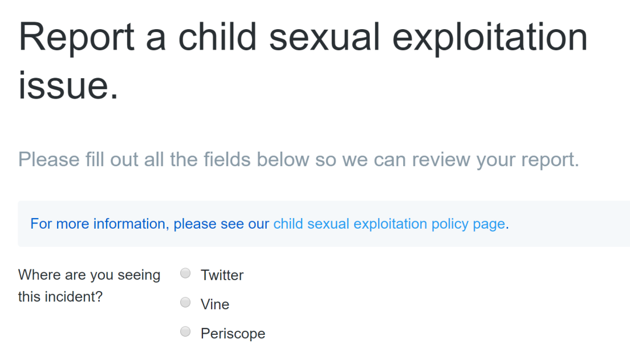Select the Periscope radio button
Screen dimensions: 630x364
pyautogui.click(x=185, y=331)
